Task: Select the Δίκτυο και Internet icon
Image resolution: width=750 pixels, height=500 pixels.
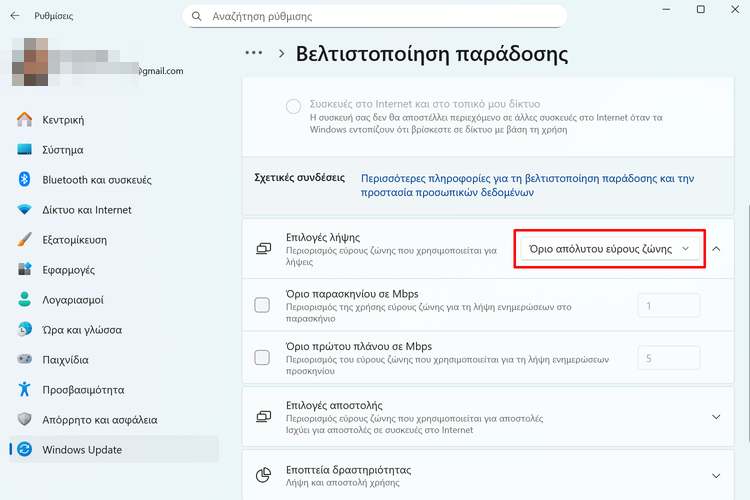Action: (25, 210)
